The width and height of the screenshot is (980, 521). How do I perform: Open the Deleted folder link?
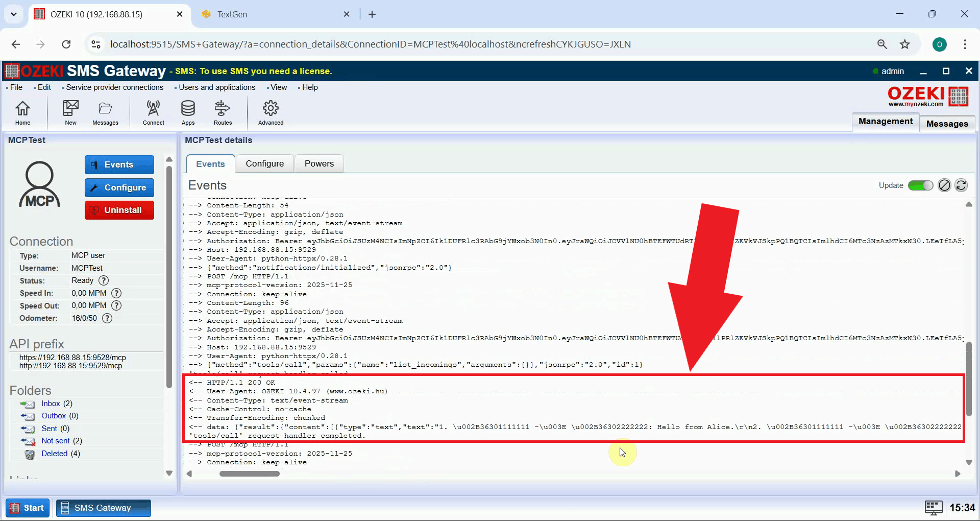click(x=55, y=454)
